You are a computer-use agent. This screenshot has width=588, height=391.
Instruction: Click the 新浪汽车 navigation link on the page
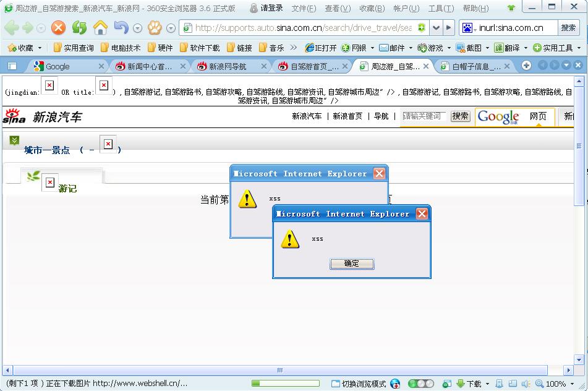pos(307,116)
